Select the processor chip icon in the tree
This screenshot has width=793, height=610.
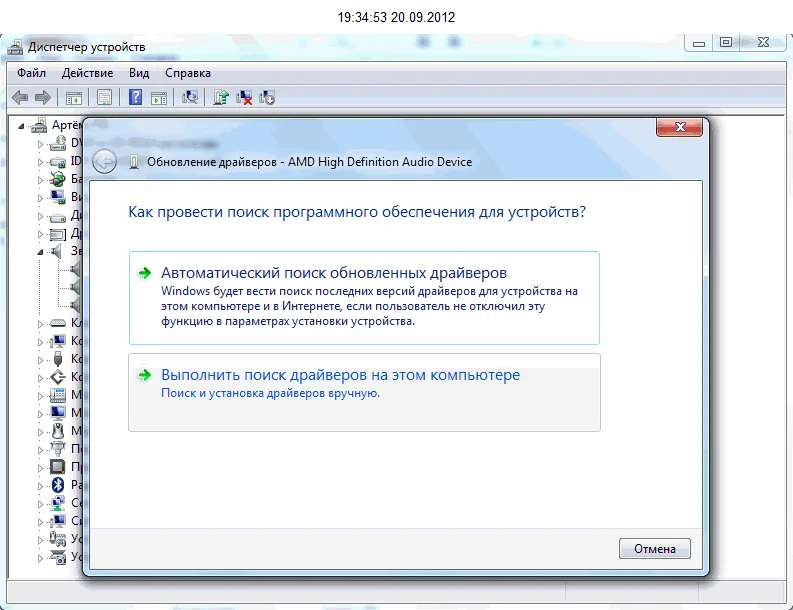click(58, 467)
